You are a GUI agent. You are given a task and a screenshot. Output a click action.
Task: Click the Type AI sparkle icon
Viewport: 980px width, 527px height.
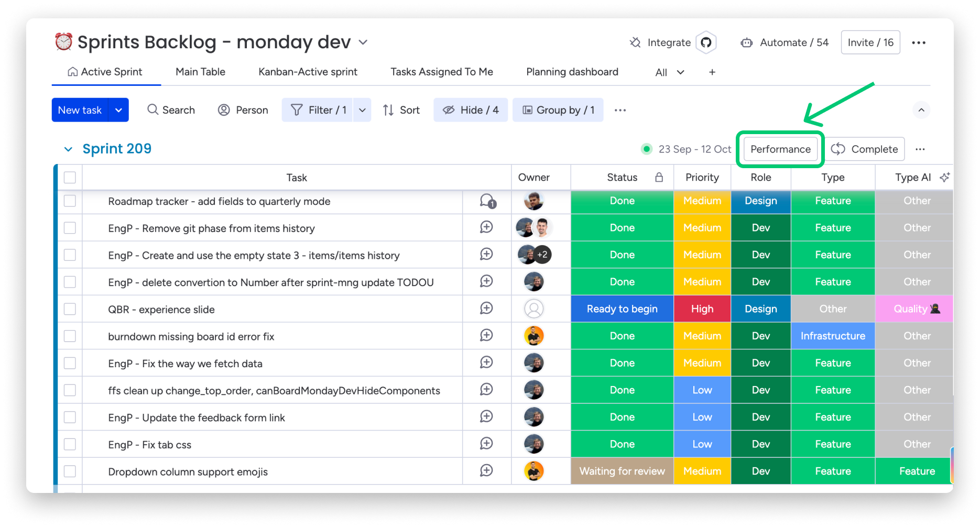point(945,177)
